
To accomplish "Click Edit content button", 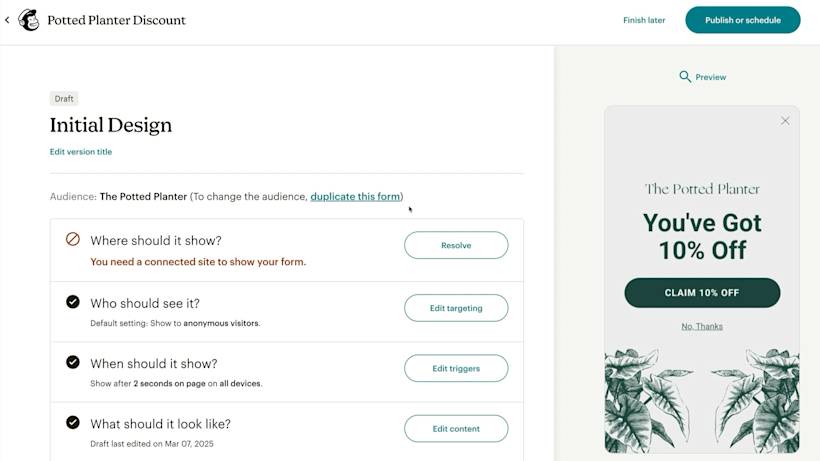I will coord(456,429).
